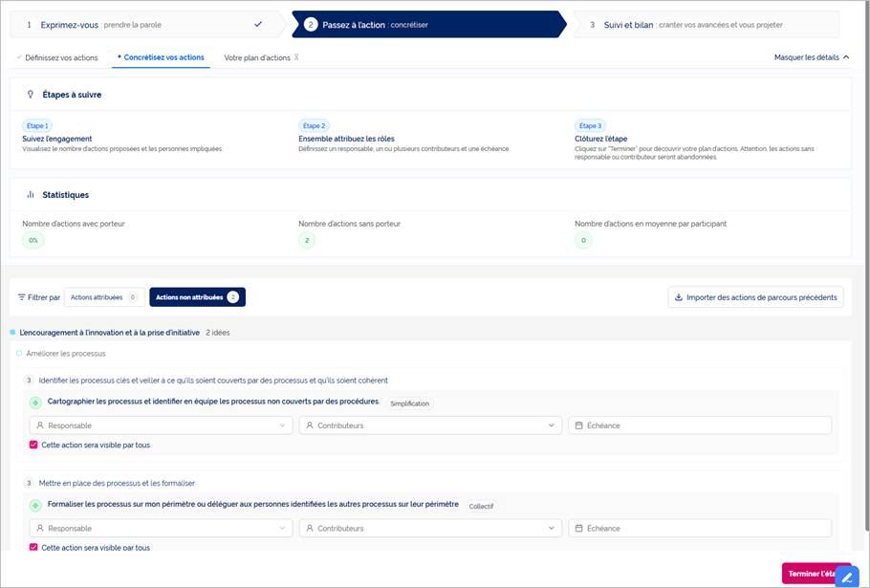Viewport: 870px width, 588px height.
Task: Click idea Identifier les processus clés
Action: point(213,381)
